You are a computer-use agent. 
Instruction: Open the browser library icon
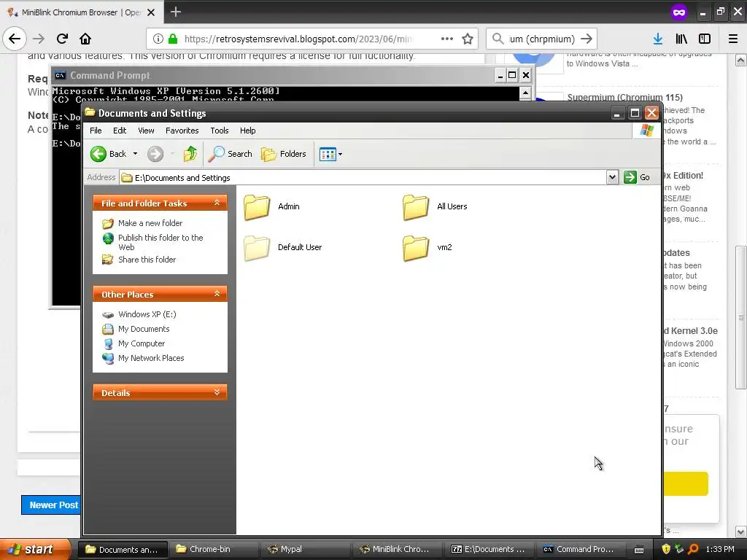[681, 39]
